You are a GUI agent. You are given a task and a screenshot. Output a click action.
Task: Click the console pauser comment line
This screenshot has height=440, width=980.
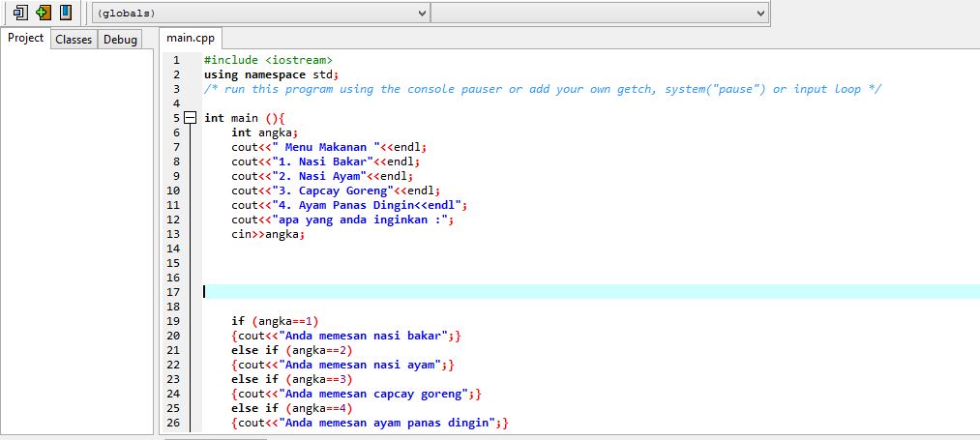pyautogui.click(x=543, y=89)
